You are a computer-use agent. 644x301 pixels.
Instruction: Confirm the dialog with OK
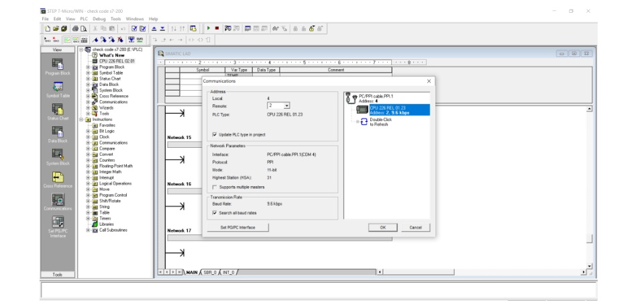click(x=383, y=227)
